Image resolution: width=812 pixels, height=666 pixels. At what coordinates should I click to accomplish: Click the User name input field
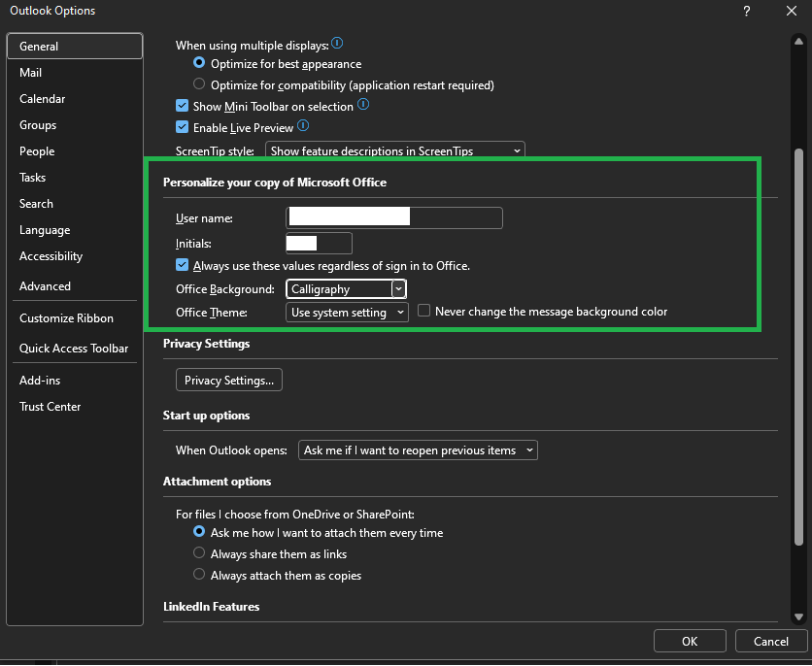394,217
